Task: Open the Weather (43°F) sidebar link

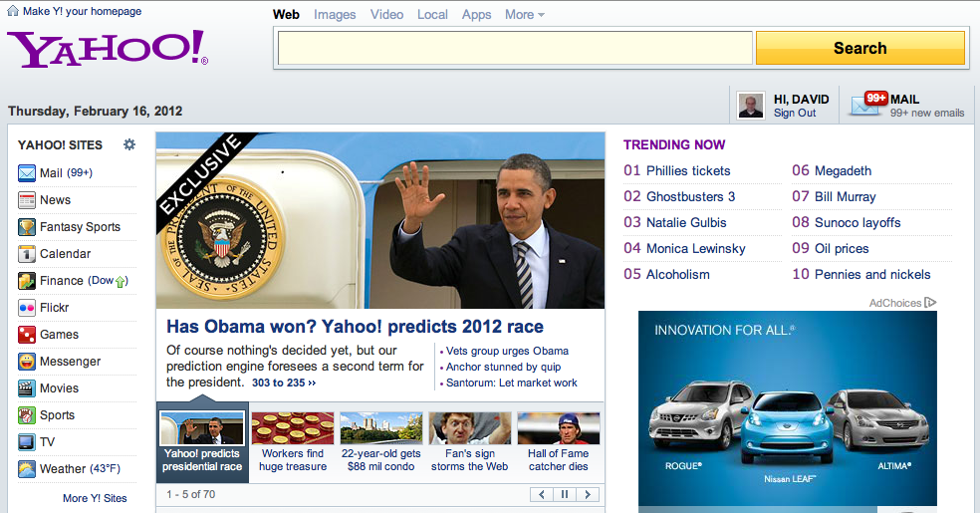Action: tap(80, 468)
